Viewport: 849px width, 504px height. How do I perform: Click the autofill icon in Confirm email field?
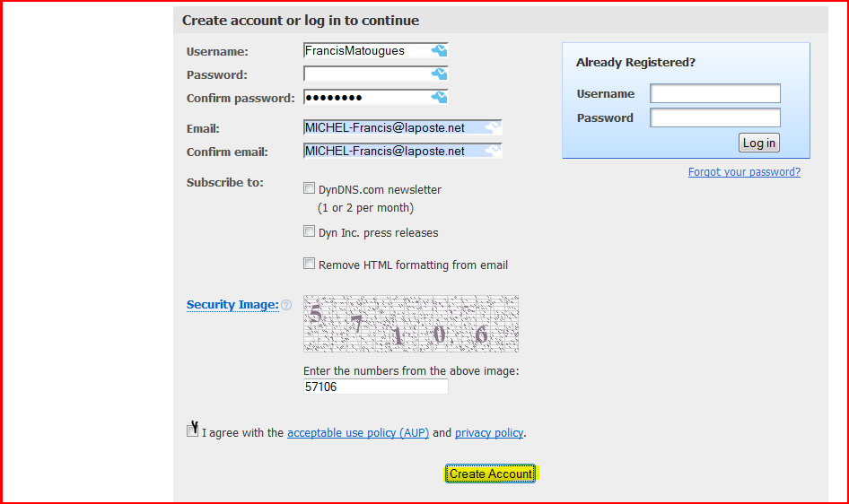point(493,151)
